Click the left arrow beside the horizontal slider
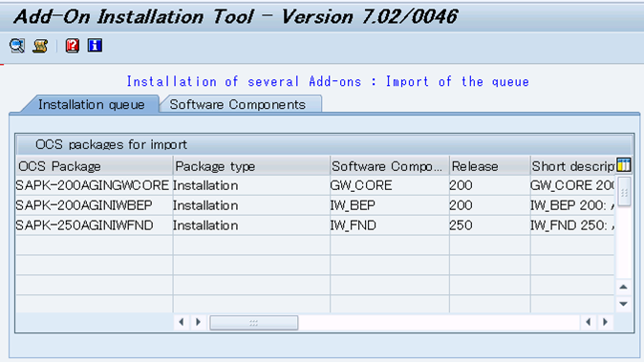Viewport: 644px width, 363px height. pyautogui.click(x=182, y=322)
